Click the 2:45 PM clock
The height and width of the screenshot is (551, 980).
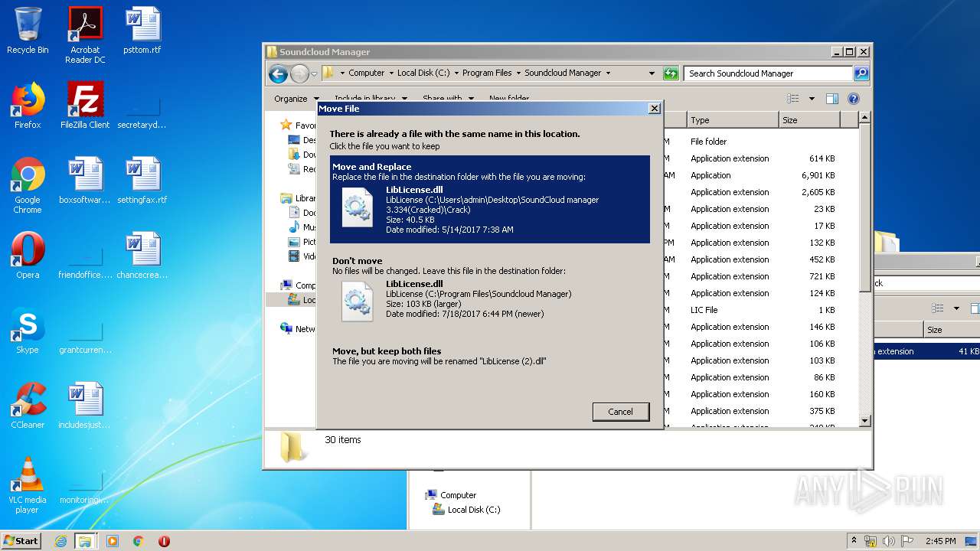[940, 541]
